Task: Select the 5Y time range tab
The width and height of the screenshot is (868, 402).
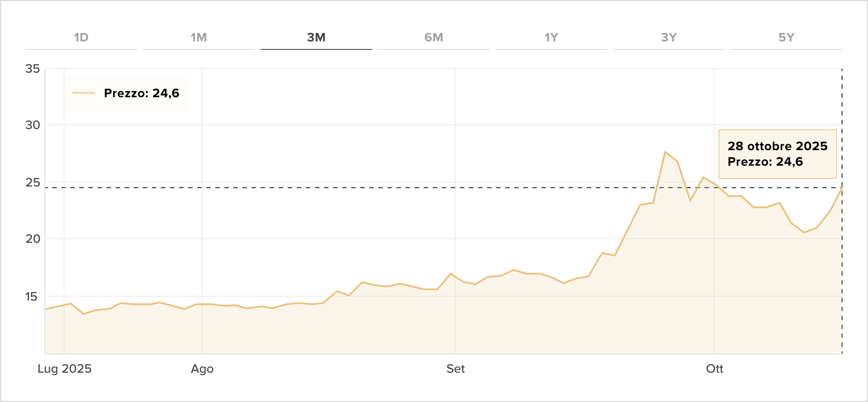Action: coord(786,37)
